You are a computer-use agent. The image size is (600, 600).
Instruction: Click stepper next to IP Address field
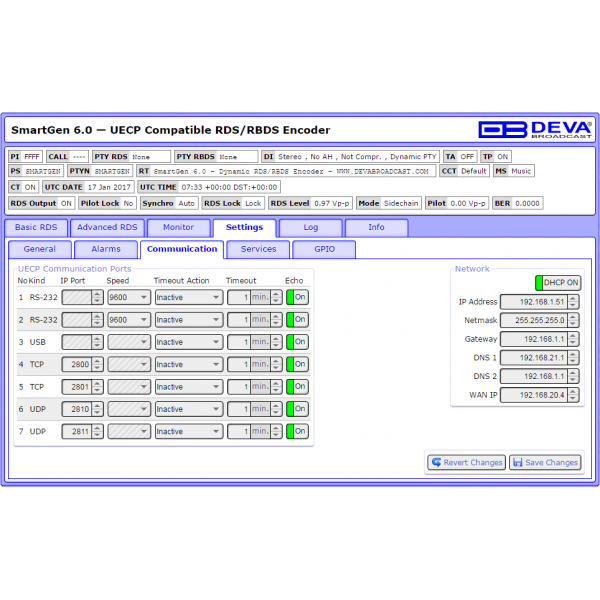[x=573, y=302]
